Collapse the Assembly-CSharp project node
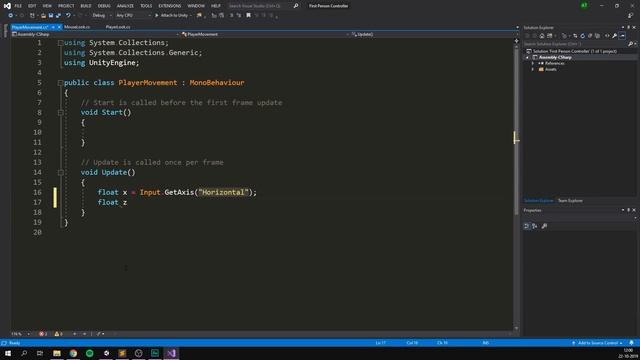The image size is (640, 360). pos(527,58)
